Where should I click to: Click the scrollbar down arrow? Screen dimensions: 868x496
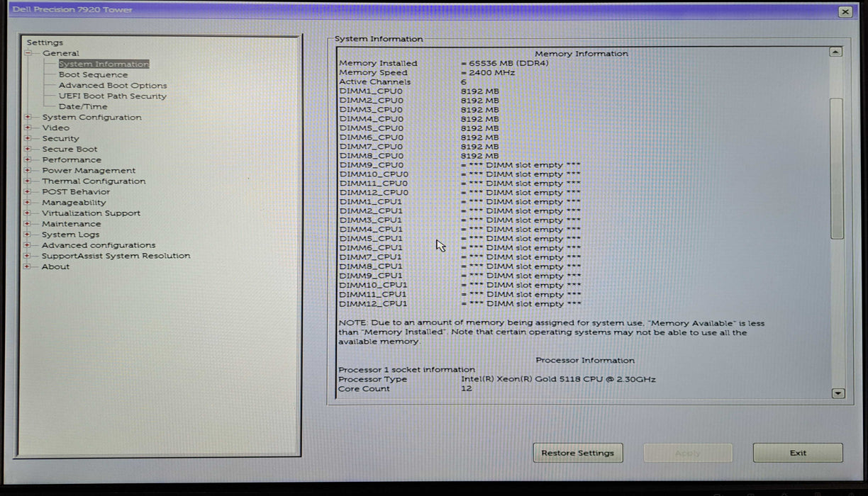[x=837, y=393]
